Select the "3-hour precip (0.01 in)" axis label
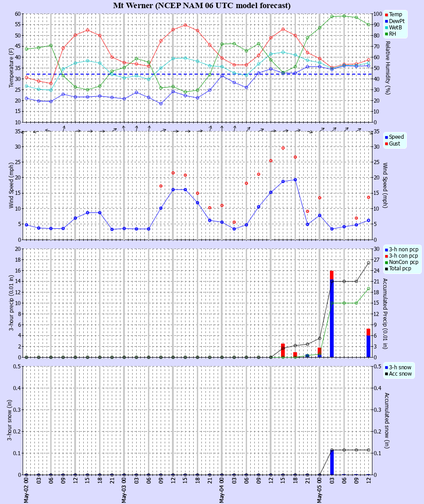This screenshot has height=504, width=424. click(11, 303)
